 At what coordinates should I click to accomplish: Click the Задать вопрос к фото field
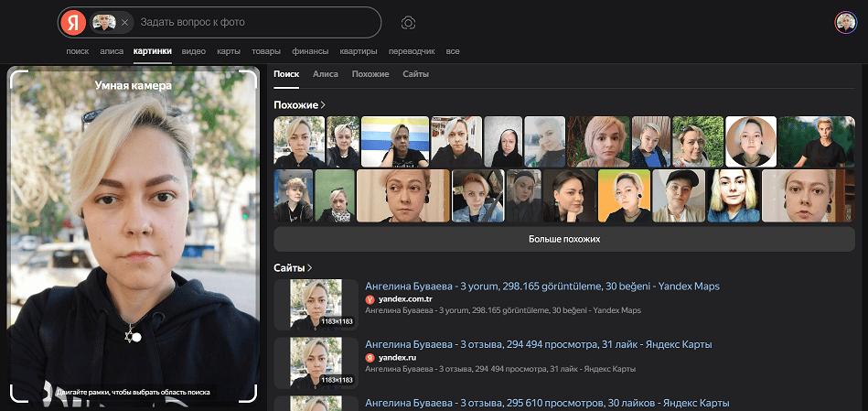[x=256, y=22]
